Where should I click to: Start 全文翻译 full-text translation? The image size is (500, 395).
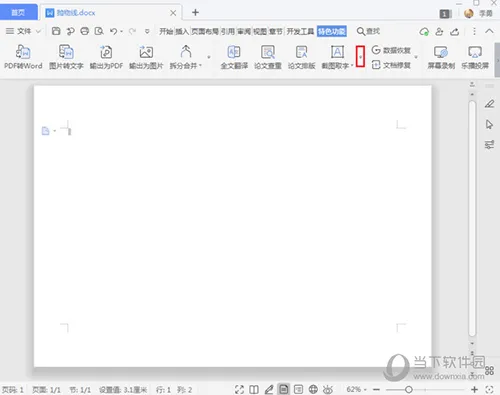[x=234, y=57]
